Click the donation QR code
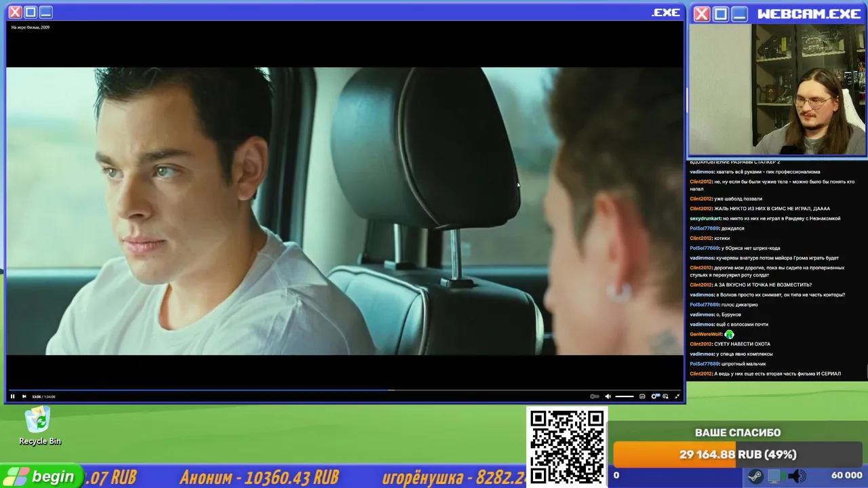The width and height of the screenshot is (868, 488). pos(567,446)
